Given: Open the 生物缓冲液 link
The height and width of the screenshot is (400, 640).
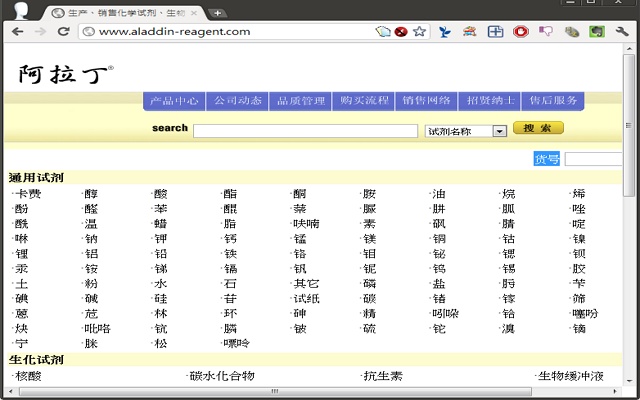Looking at the screenshot, I should 571,376.
